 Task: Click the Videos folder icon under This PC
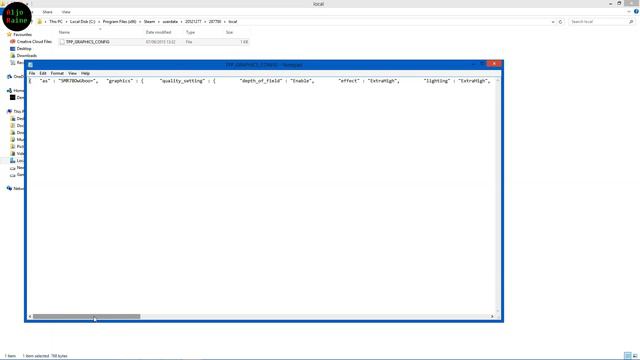[13, 153]
